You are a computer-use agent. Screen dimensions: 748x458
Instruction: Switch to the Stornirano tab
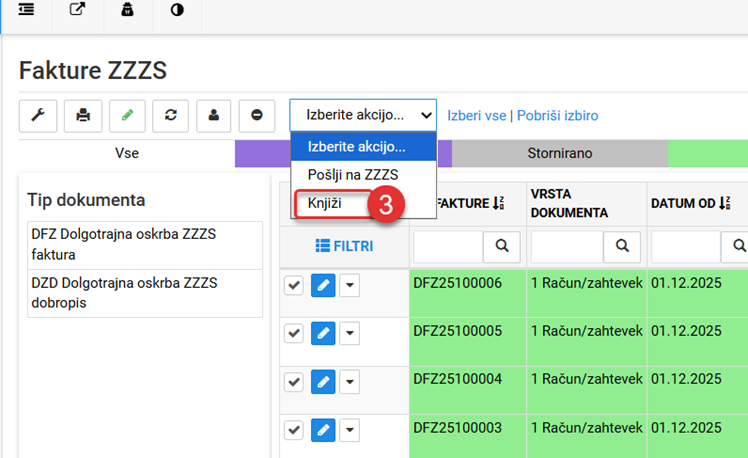click(x=560, y=153)
